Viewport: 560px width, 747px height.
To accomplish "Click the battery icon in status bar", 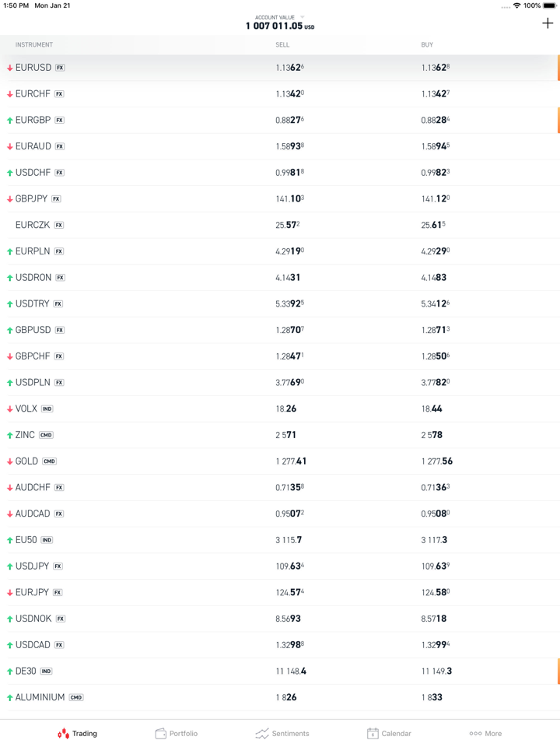I will point(550,5).
